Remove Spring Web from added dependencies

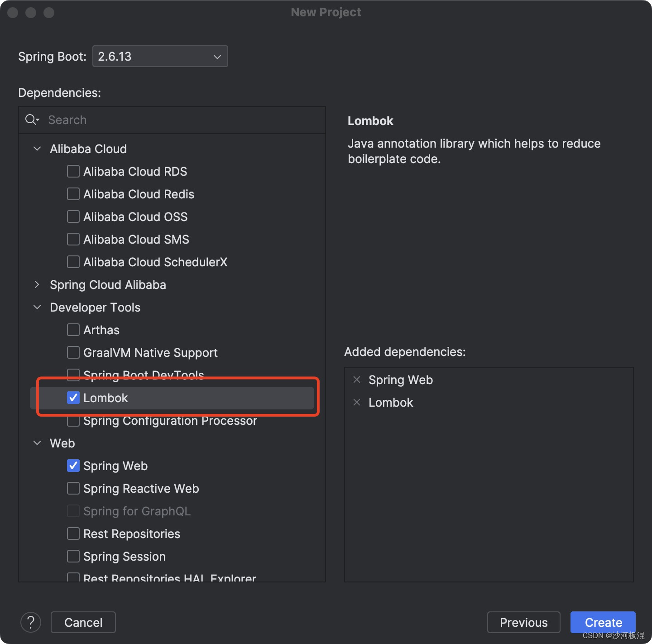tap(357, 380)
